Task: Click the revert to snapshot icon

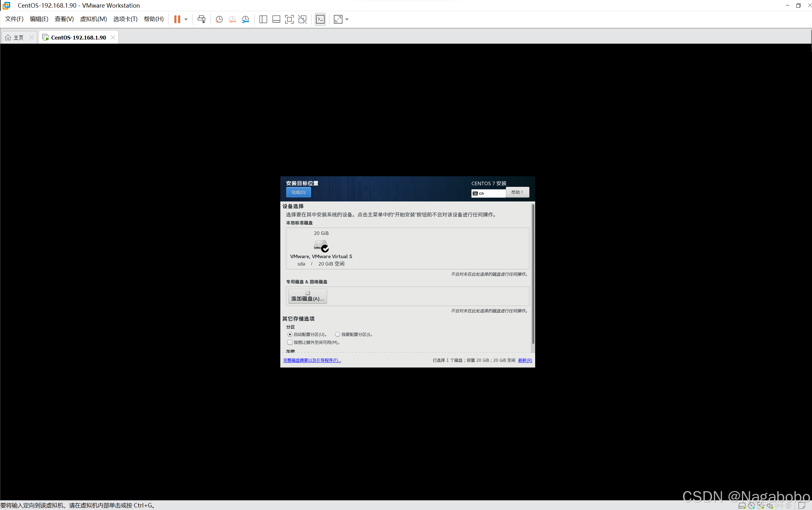Action: [x=232, y=19]
